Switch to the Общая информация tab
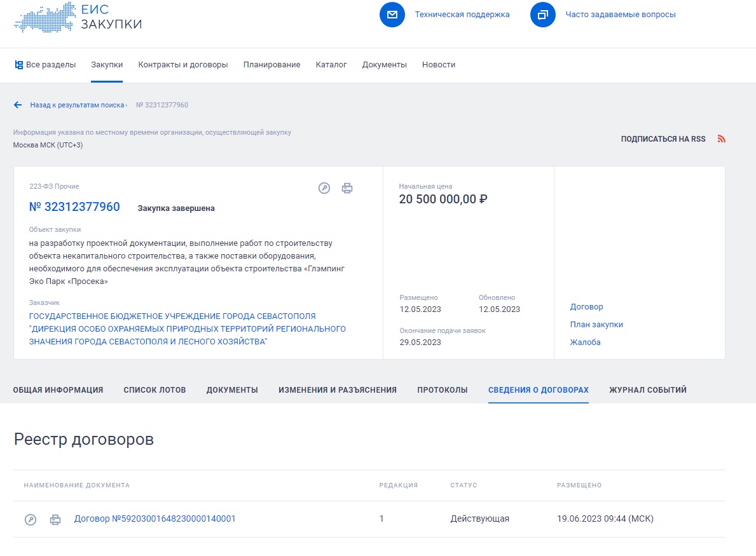Image resolution: width=756 pixels, height=556 pixels. pyautogui.click(x=58, y=390)
